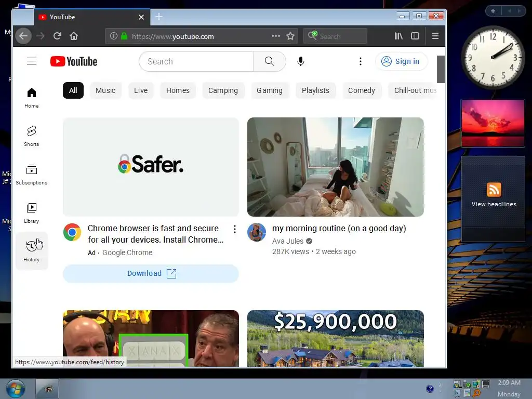532x399 pixels.
Task: Click View headlines in the feed gadget
Action: tap(494, 204)
